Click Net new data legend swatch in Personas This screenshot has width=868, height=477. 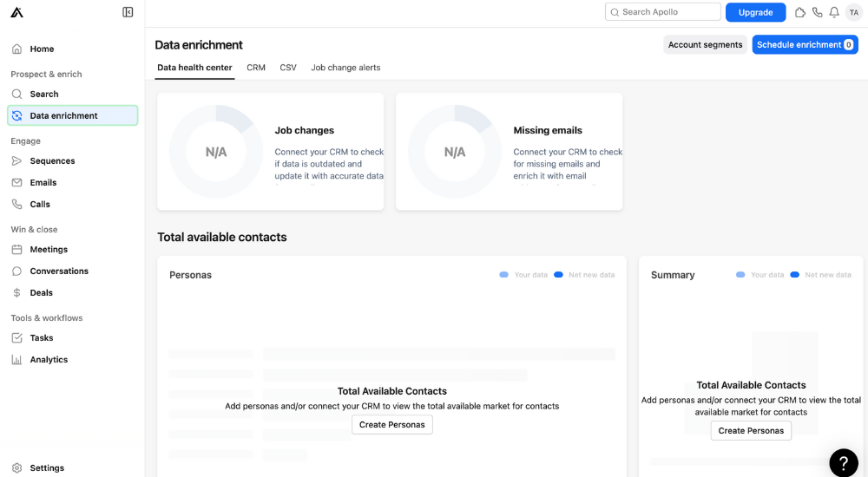558,275
